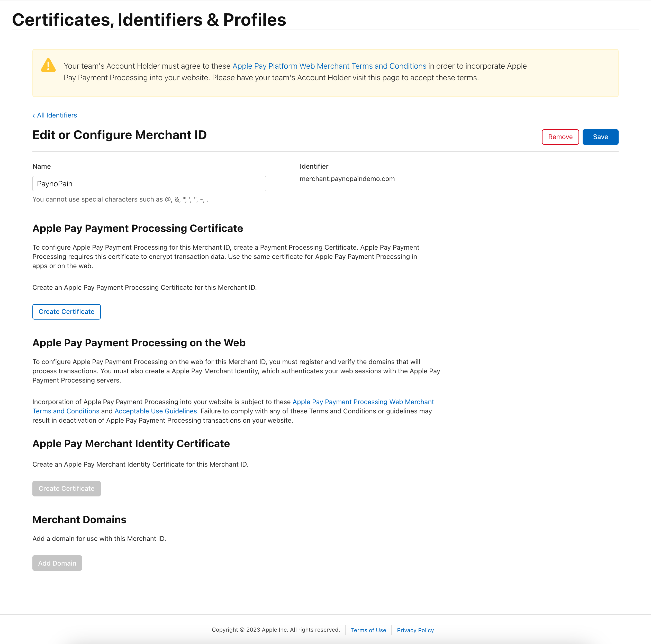Open Terms of Use in footer
Screen dimensions: 651x644
[x=368, y=630]
